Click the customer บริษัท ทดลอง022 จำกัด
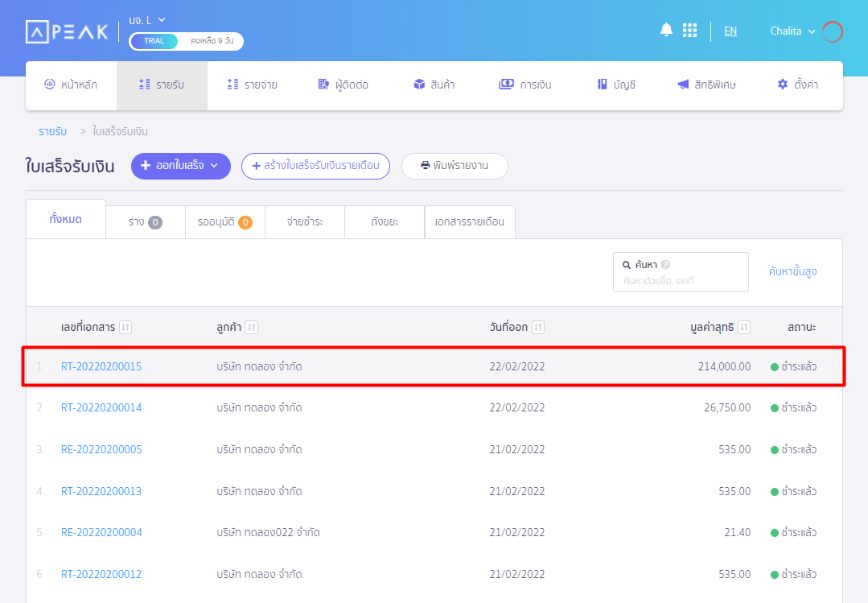The width and height of the screenshot is (868, 603). pos(269,532)
